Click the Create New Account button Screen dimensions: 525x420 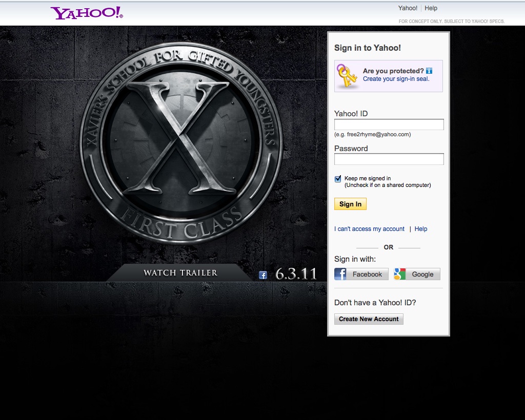click(x=369, y=319)
